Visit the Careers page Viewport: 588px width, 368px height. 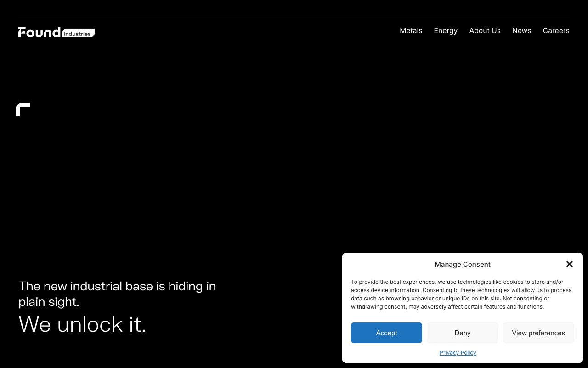click(556, 31)
